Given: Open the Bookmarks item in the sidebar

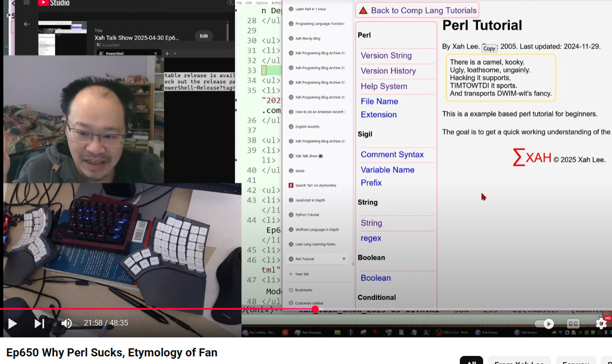Looking at the screenshot, I should (x=303, y=290).
